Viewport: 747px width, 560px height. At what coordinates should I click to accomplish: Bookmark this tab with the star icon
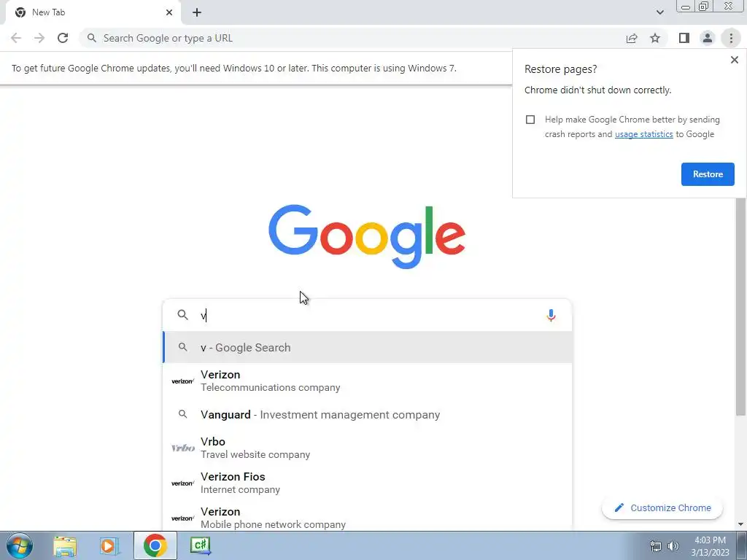click(x=655, y=38)
